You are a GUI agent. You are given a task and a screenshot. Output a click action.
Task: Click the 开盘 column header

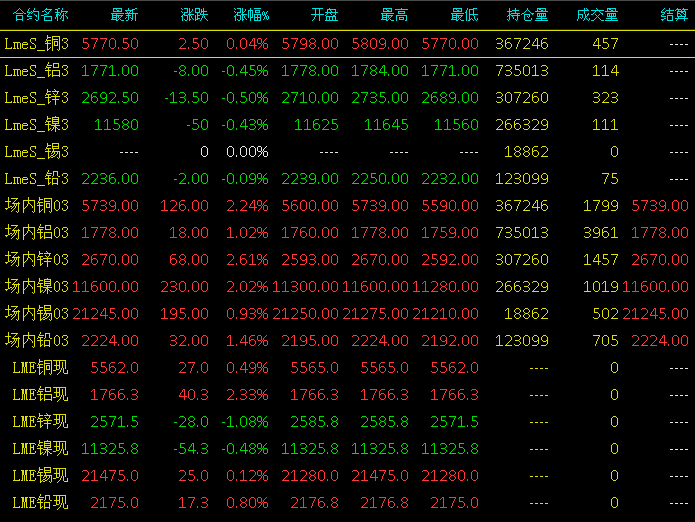pyautogui.click(x=324, y=15)
